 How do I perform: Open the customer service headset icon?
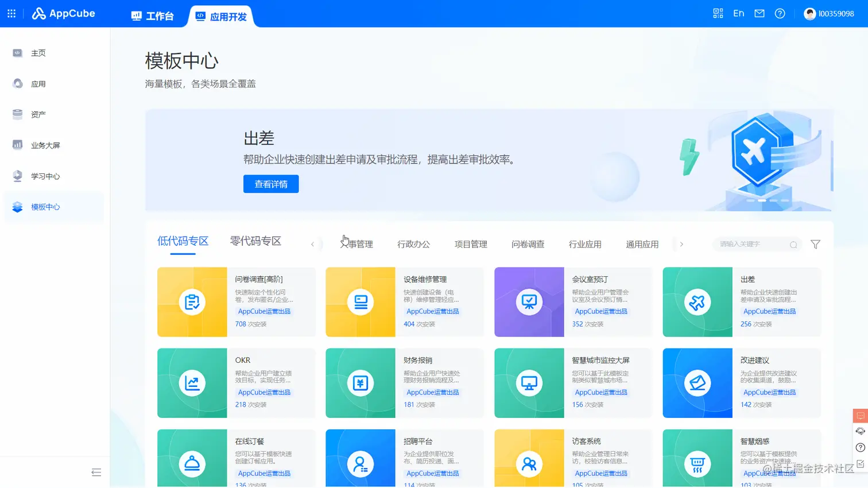(860, 431)
